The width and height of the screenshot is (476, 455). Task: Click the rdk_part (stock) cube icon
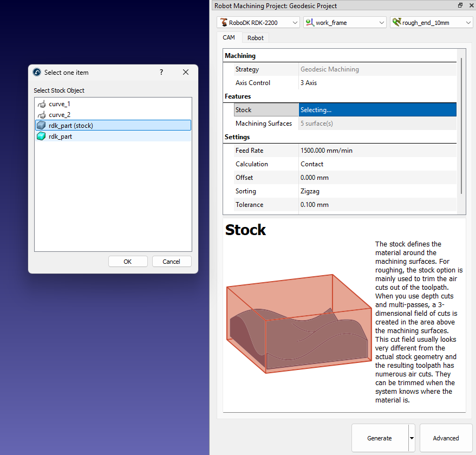[x=42, y=126]
